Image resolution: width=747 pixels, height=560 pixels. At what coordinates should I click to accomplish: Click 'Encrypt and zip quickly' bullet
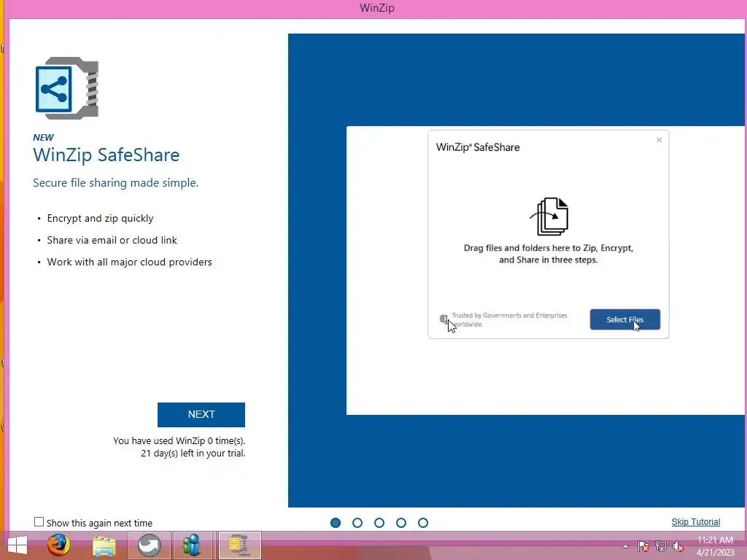click(100, 218)
